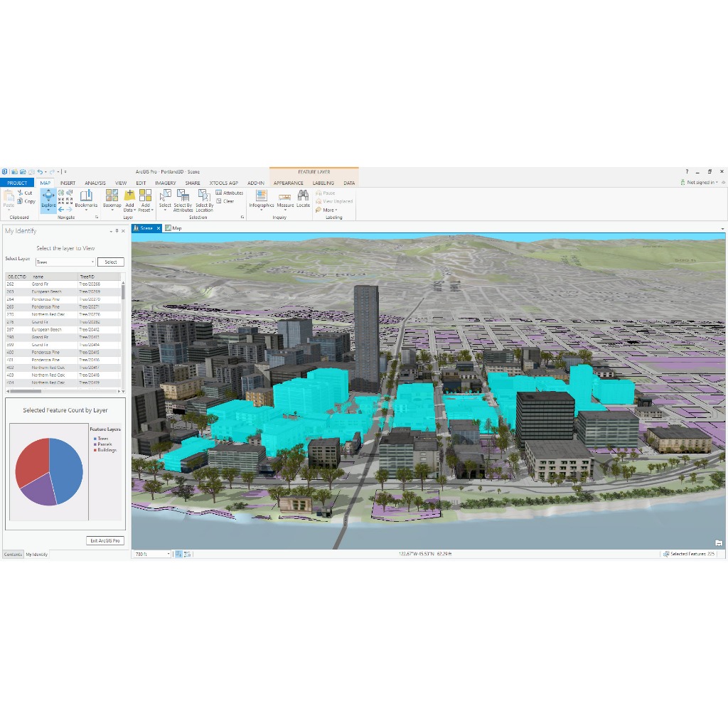728x728 pixels.
Task: Click the Cut command
Action: pos(25,193)
